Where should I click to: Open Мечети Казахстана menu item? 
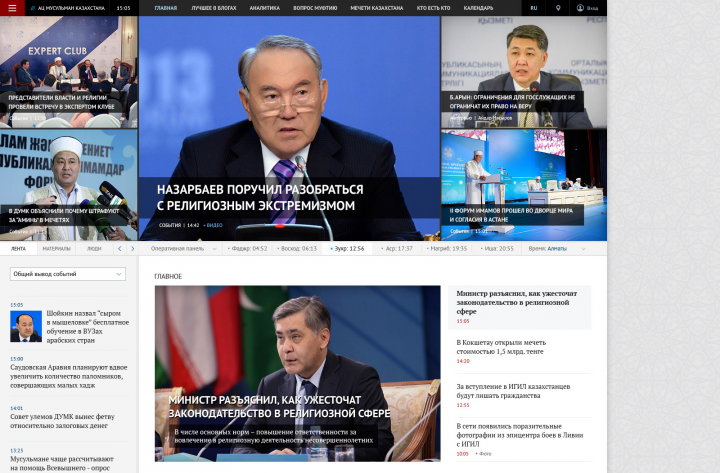377,8
